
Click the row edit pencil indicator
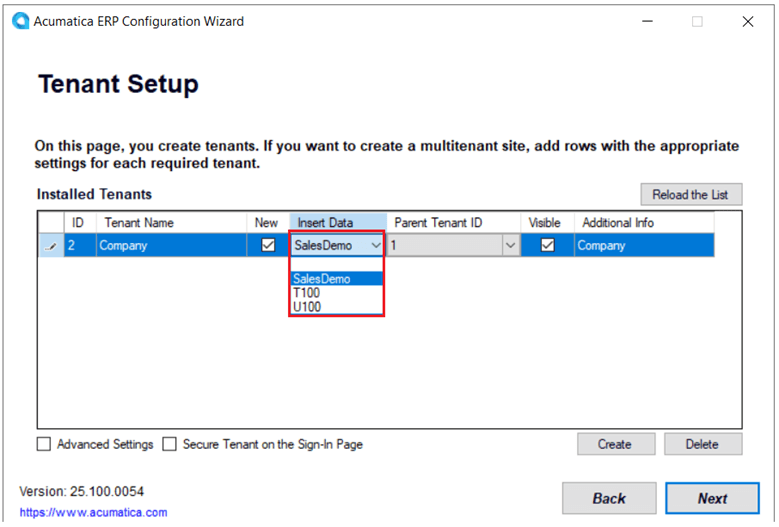click(51, 246)
